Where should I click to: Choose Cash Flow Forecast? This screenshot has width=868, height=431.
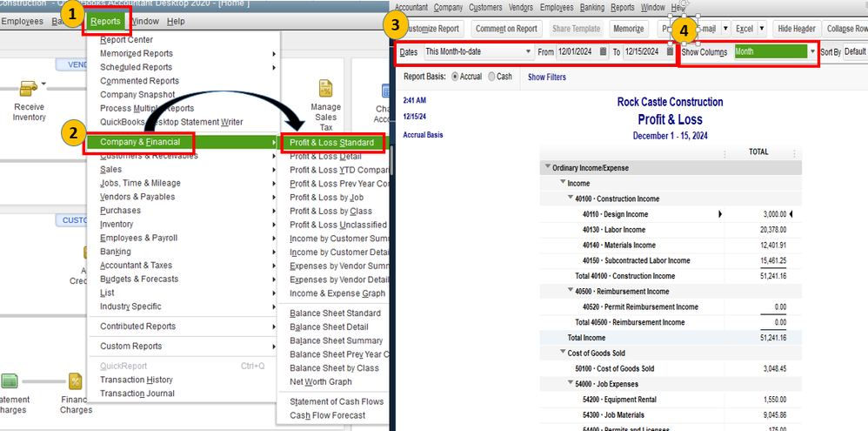[x=328, y=415]
